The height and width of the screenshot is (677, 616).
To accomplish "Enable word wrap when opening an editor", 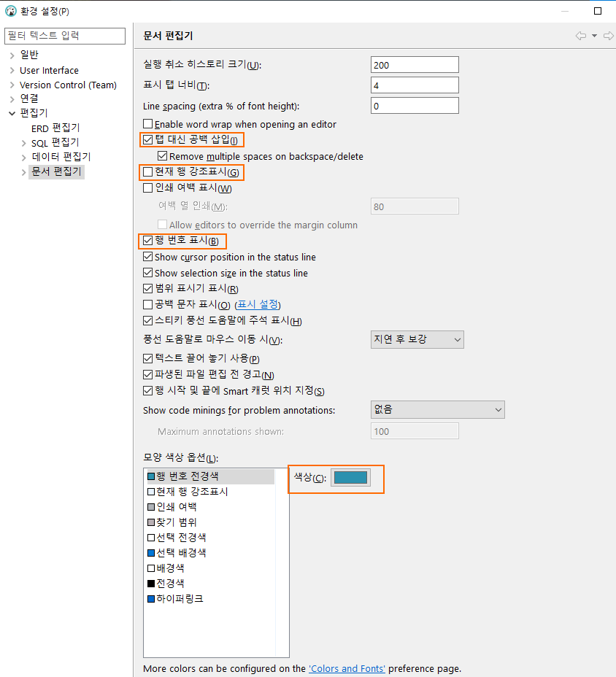I will point(147,124).
